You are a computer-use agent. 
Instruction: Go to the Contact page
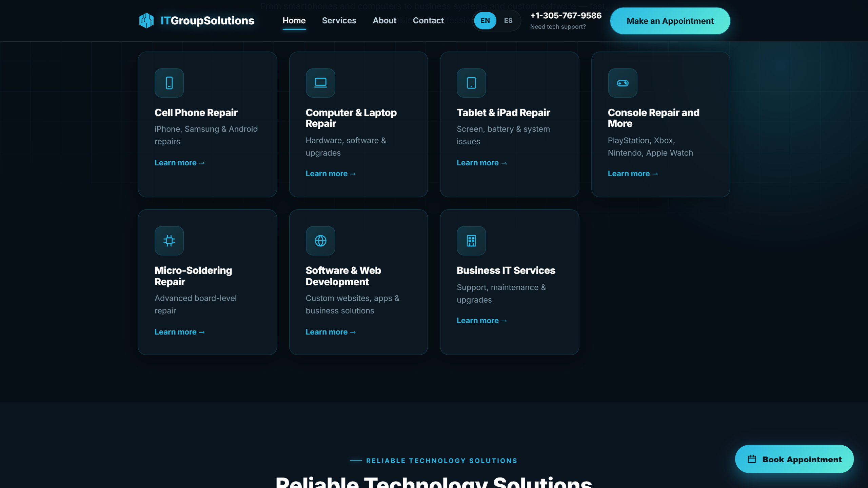(428, 21)
